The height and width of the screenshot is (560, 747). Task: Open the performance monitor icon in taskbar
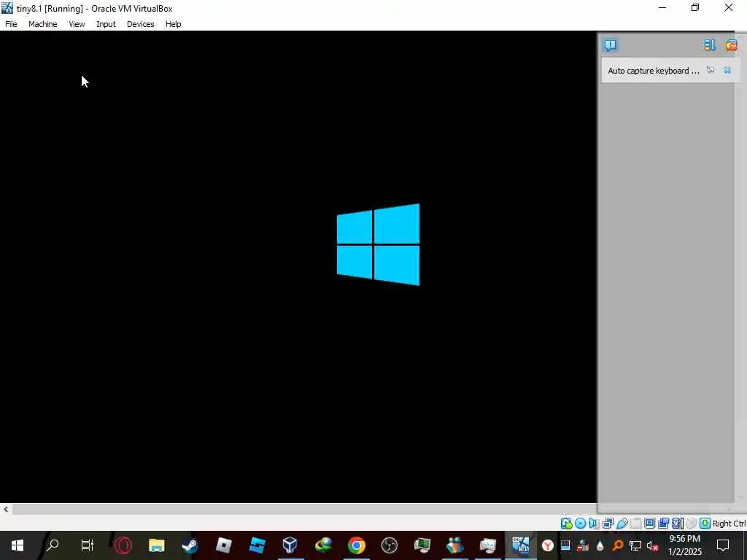click(488, 545)
